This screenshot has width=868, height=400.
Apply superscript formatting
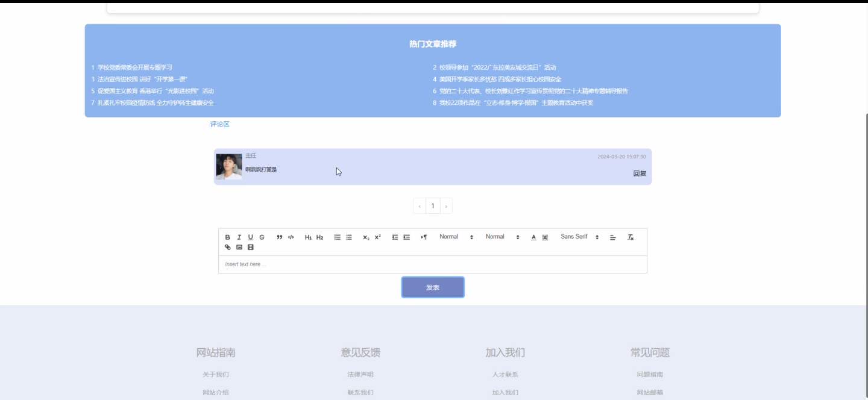point(377,236)
